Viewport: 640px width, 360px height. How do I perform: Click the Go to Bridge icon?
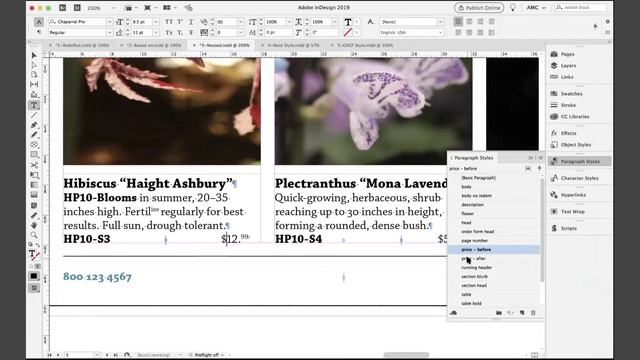(62, 8)
